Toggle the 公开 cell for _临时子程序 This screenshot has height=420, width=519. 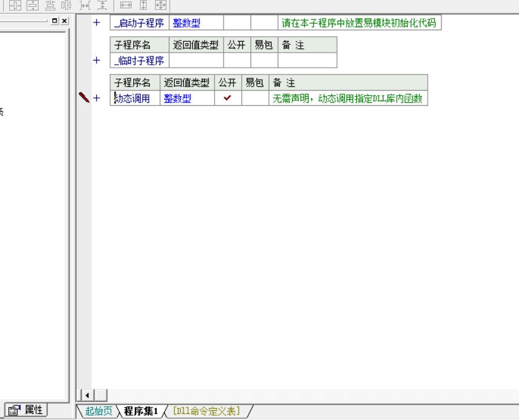pos(237,60)
